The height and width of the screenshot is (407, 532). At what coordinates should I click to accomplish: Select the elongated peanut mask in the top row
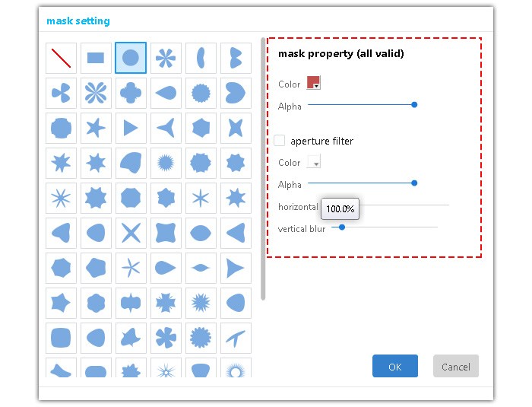pos(201,58)
